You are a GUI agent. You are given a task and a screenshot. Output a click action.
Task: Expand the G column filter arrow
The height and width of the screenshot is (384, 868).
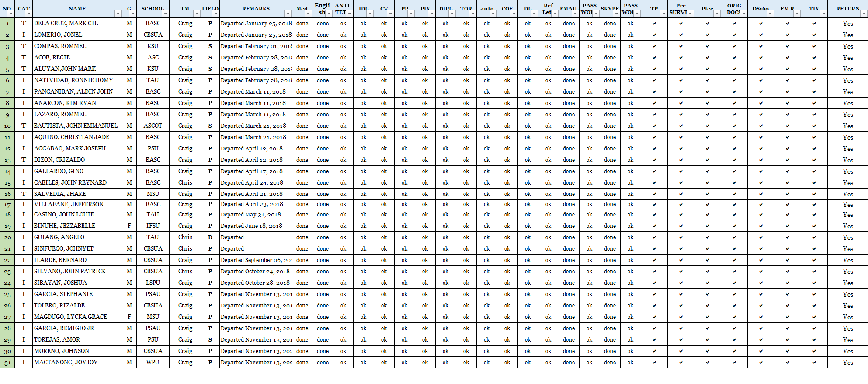click(x=132, y=14)
